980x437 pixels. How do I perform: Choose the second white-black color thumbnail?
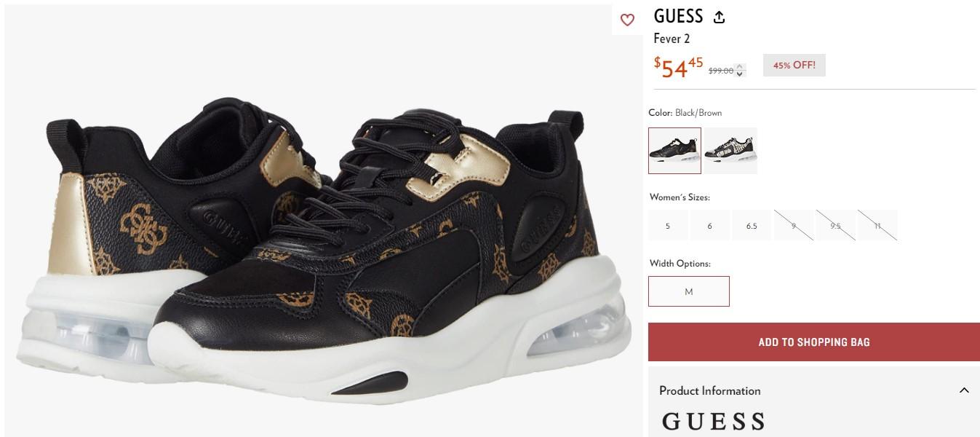click(x=730, y=151)
